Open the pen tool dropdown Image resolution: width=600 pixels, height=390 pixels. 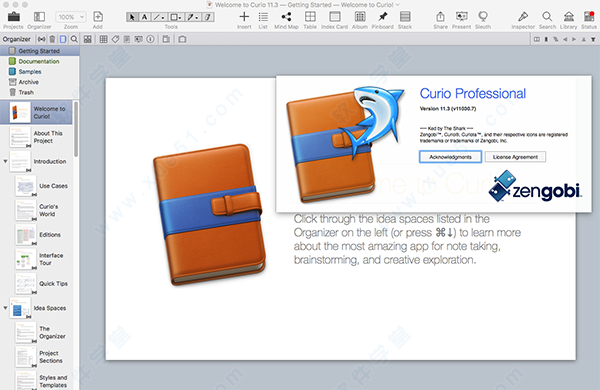[x=192, y=17]
